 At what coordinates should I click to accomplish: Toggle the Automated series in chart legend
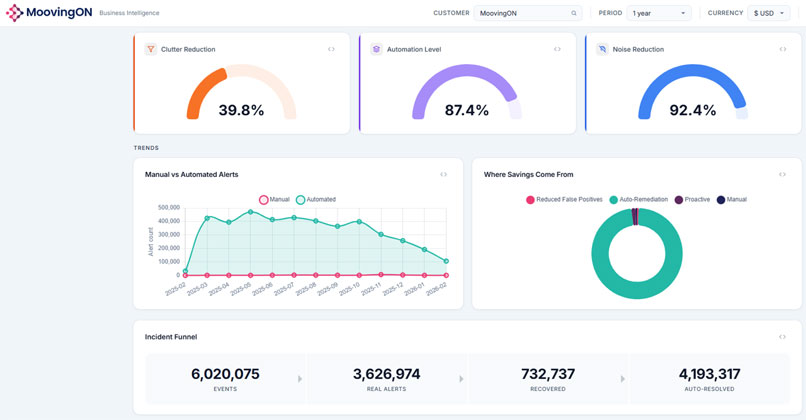click(315, 200)
